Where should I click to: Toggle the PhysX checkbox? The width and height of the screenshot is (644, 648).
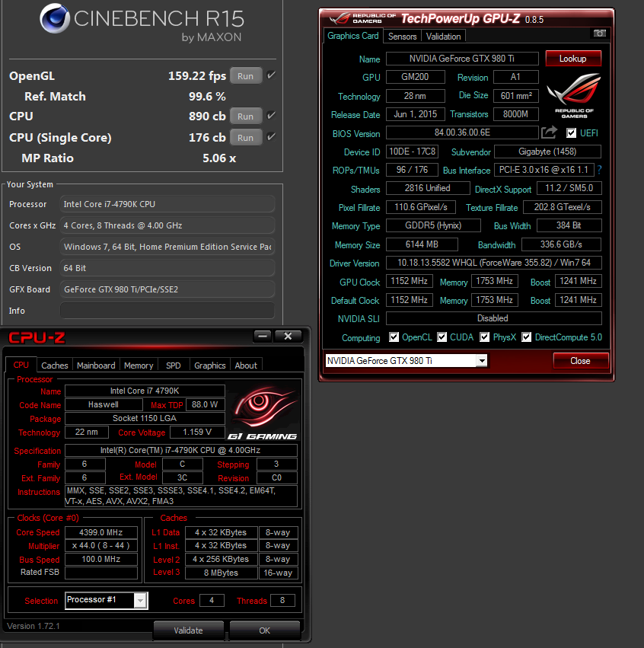[485, 337]
